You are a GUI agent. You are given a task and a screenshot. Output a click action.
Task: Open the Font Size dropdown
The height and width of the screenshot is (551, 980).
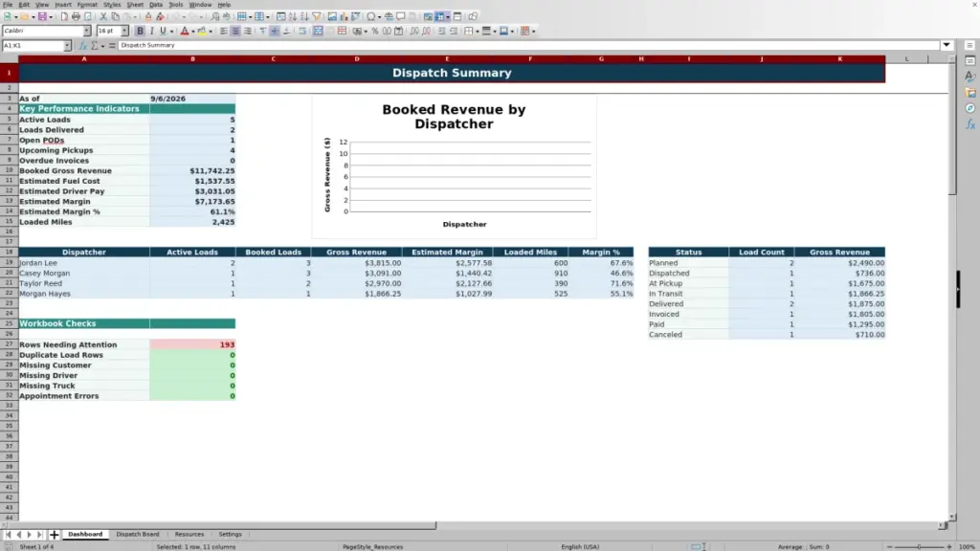pos(124,31)
